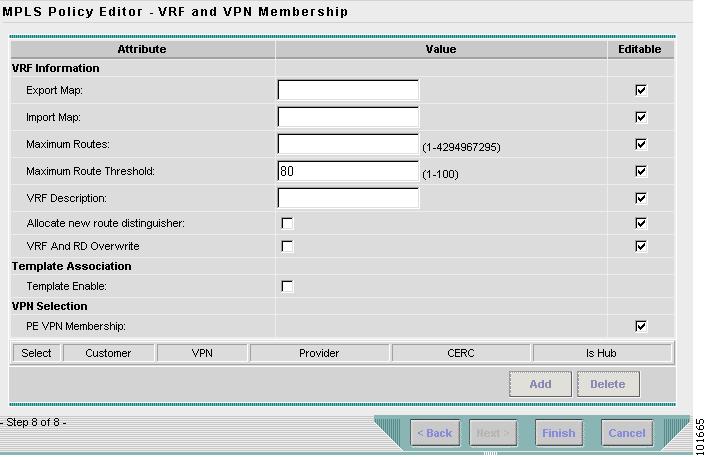Click the disabled Next > button
This screenshot has width=706, height=457.
493,433
